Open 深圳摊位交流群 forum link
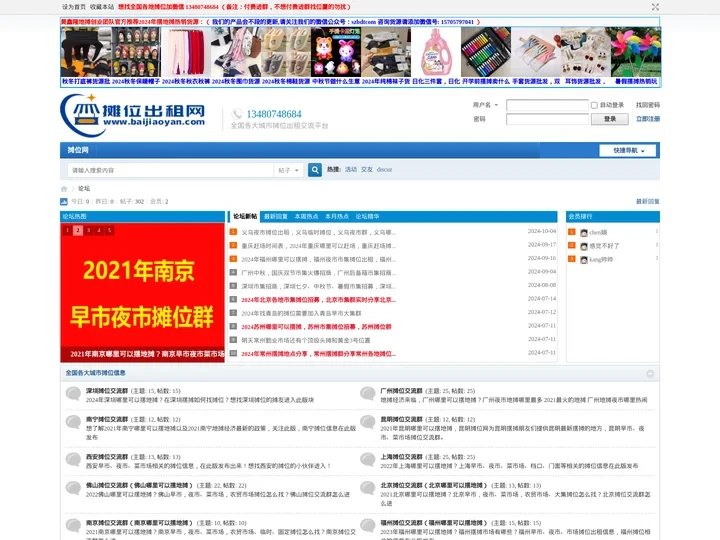720x540 pixels. (107, 391)
